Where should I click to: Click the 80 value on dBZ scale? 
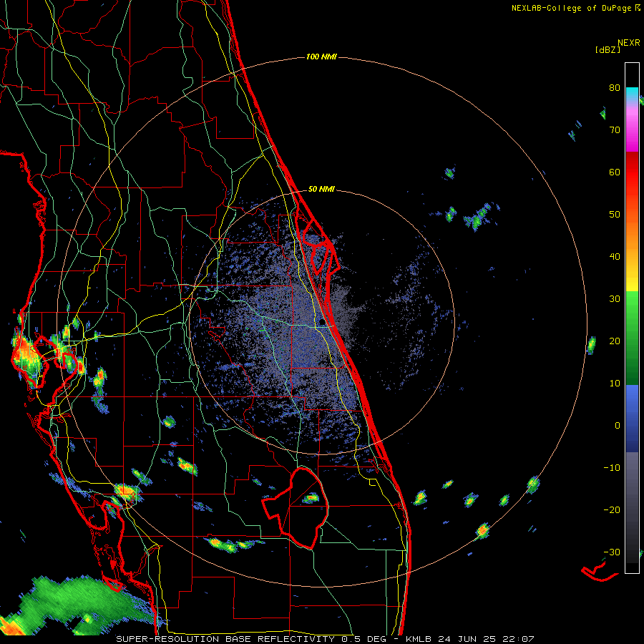pyautogui.click(x=615, y=87)
